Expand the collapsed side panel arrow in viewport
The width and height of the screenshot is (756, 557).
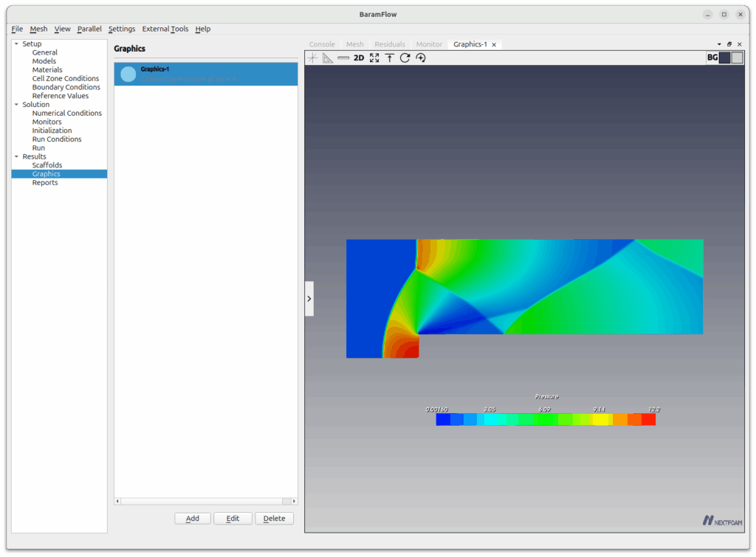click(x=309, y=299)
